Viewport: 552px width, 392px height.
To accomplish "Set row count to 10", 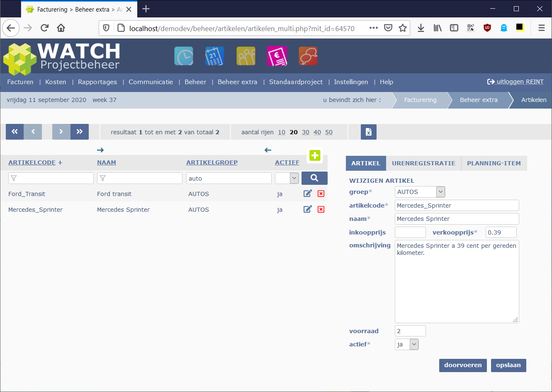I will tap(282, 132).
